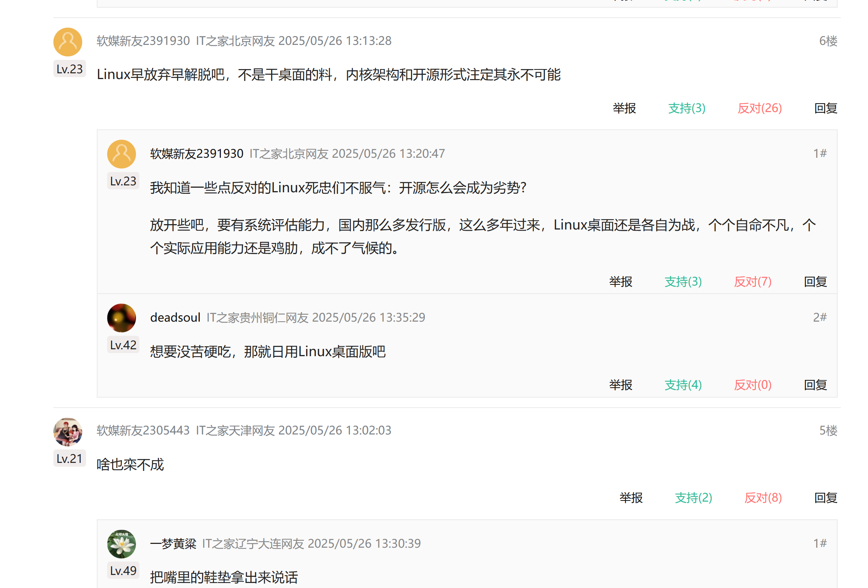Open the deadsoul username link
The width and height of the screenshot is (868, 588).
point(175,317)
